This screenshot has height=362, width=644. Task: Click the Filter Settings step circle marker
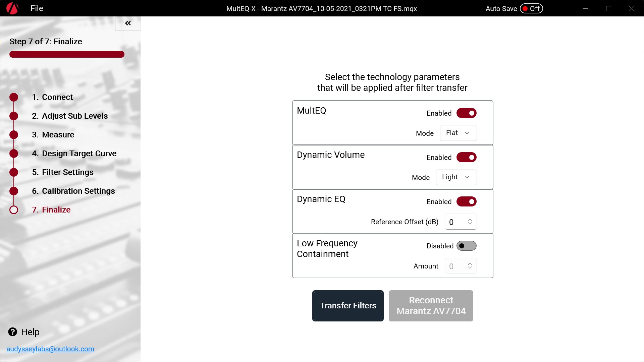[14, 172]
